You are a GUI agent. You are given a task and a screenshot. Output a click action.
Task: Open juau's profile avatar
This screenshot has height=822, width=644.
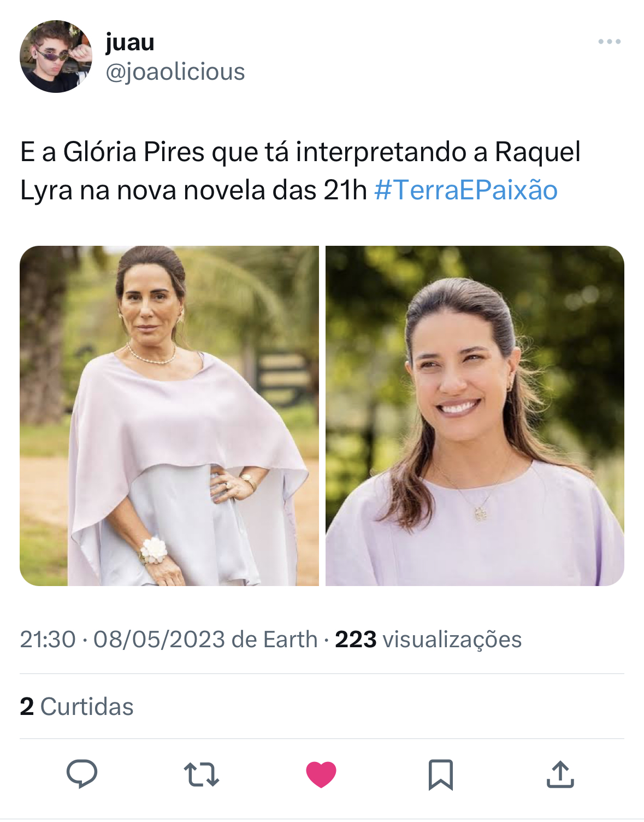pos(56,56)
